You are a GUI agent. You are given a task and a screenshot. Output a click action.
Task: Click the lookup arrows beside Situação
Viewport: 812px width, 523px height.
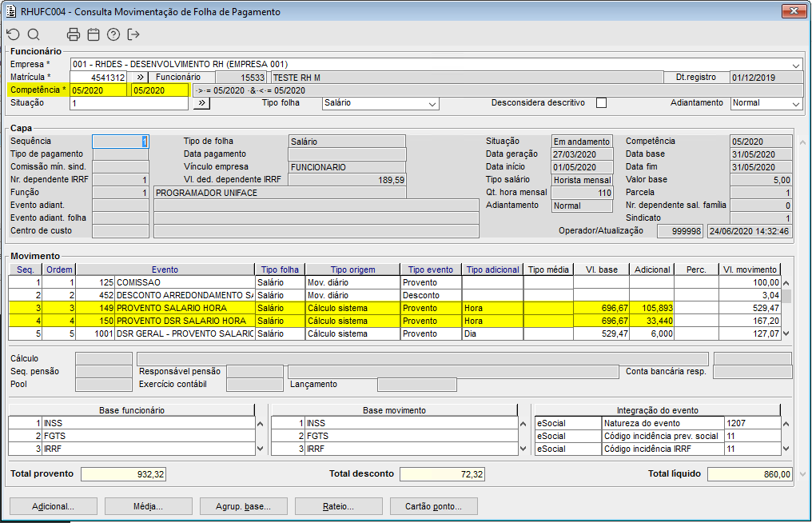201,103
